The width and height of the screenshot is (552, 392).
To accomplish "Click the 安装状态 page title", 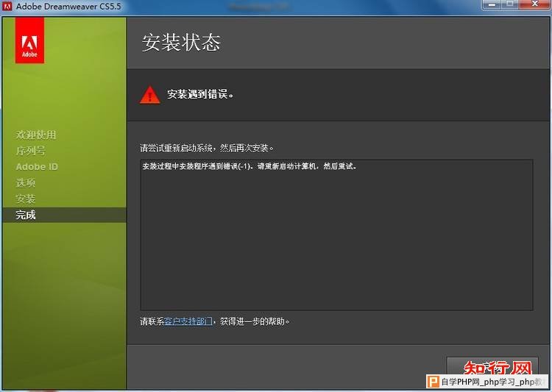I will pos(181,43).
